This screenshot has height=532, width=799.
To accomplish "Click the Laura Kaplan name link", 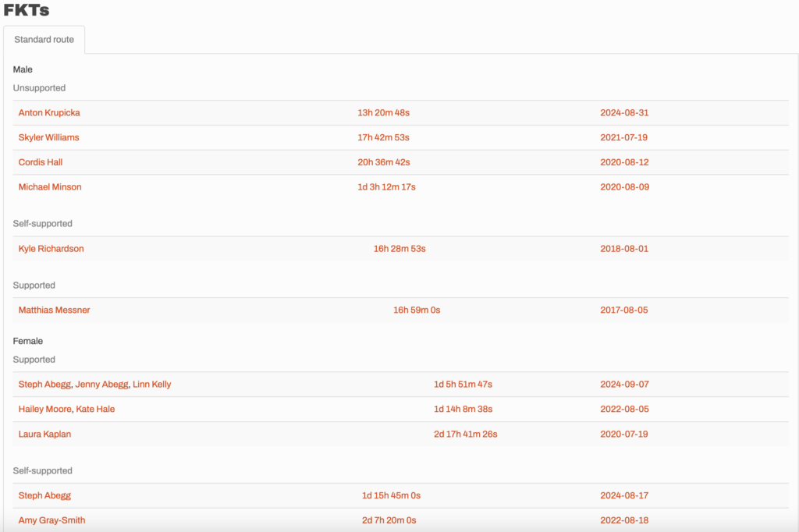I will tap(44, 434).
